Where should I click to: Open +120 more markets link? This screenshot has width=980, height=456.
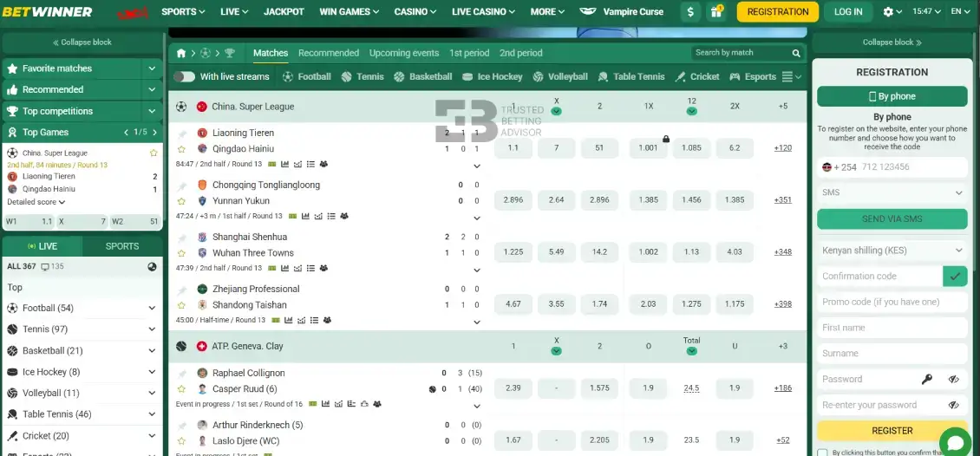tap(782, 148)
